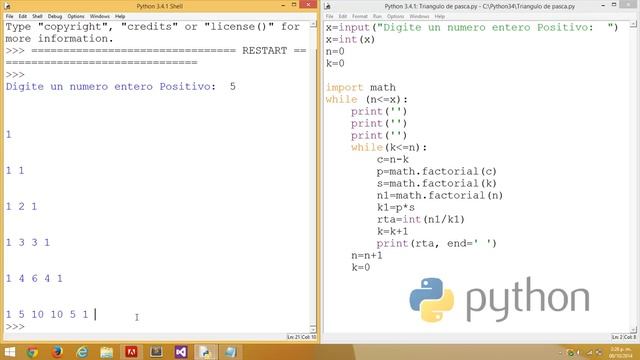Click the Python Shell title bar
The image size is (640, 360).
click(160, 6)
